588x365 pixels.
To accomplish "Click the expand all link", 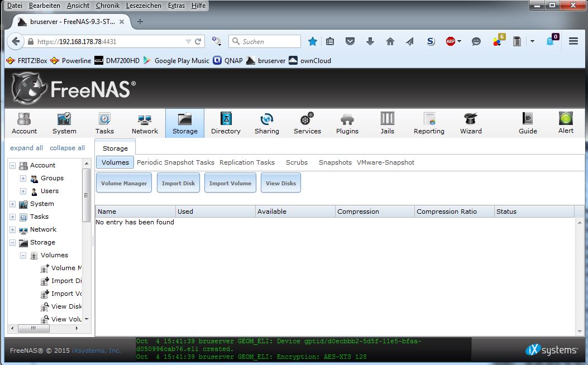I will [26, 148].
